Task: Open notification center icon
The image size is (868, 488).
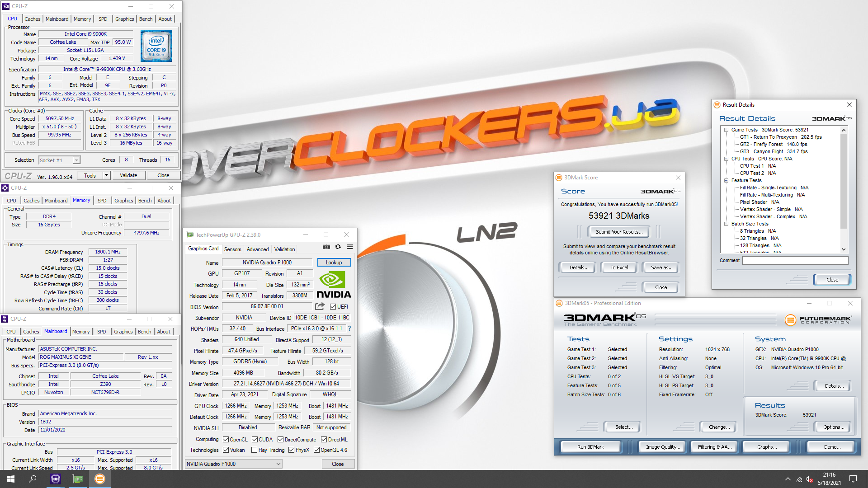Action: pyautogui.click(x=853, y=479)
